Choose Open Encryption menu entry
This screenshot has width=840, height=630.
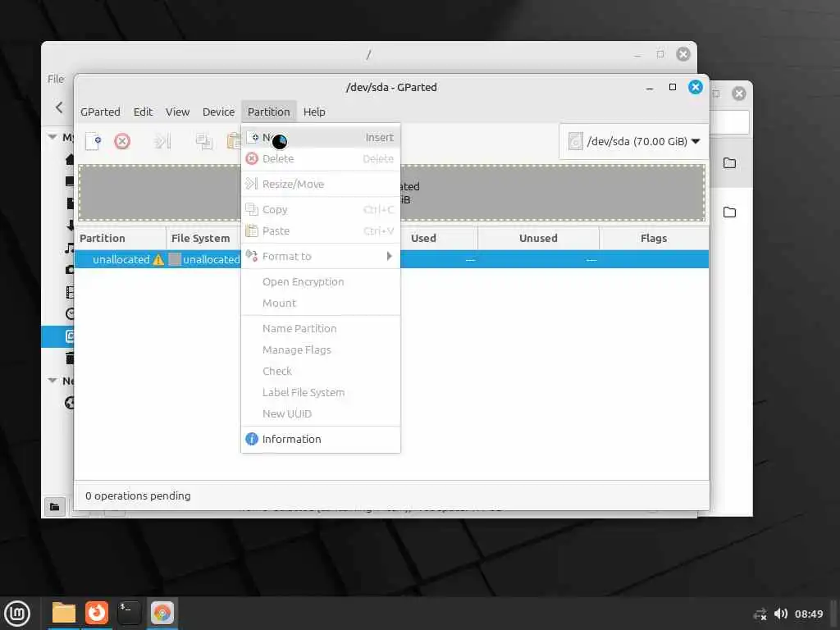pyautogui.click(x=321, y=282)
